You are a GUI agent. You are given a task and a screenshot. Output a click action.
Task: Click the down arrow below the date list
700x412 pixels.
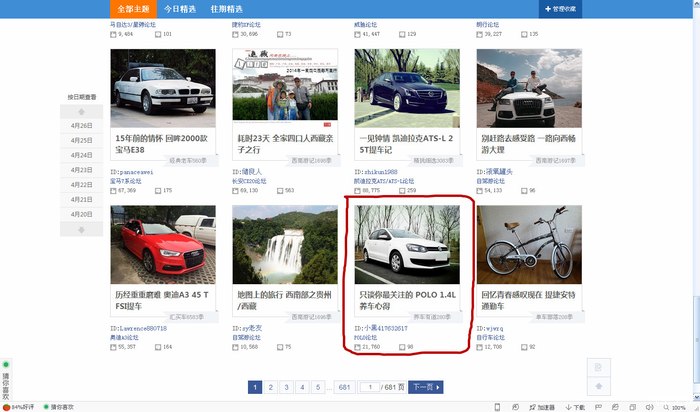(x=82, y=229)
